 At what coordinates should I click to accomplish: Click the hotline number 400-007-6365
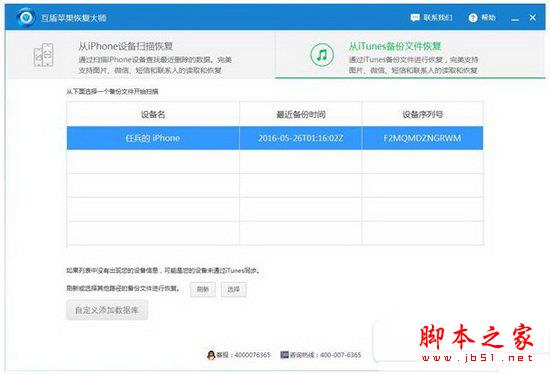[341, 355]
